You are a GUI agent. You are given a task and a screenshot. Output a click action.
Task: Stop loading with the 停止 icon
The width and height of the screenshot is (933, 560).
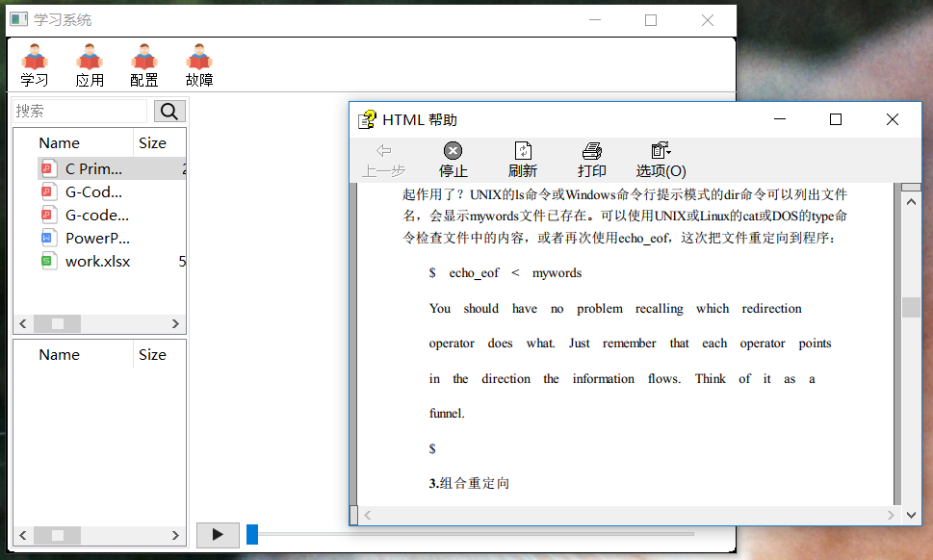pos(453,159)
